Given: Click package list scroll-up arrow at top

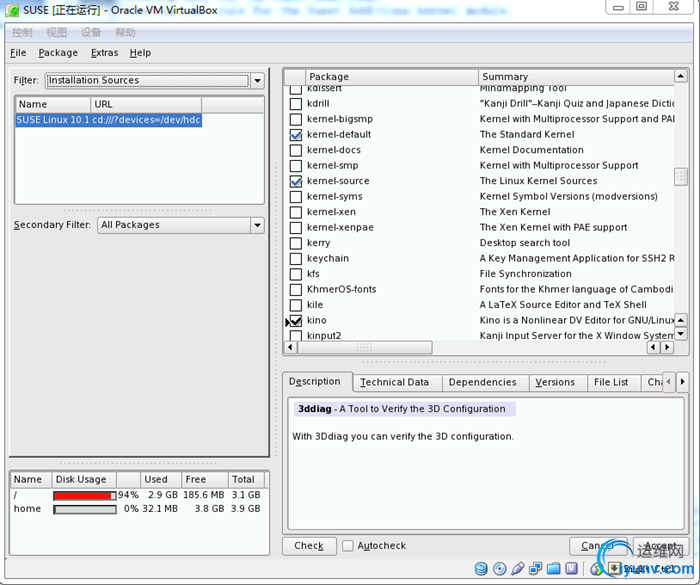Looking at the screenshot, I should pyautogui.click(x=680, y=76).
